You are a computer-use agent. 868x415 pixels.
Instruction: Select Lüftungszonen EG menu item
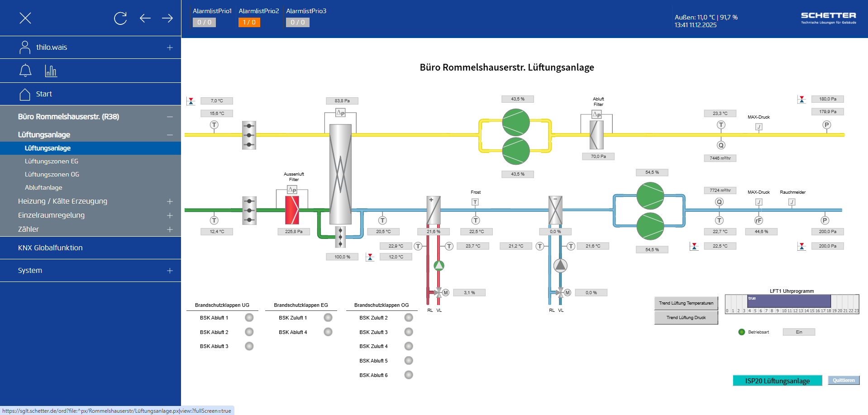tap(52, 161)
